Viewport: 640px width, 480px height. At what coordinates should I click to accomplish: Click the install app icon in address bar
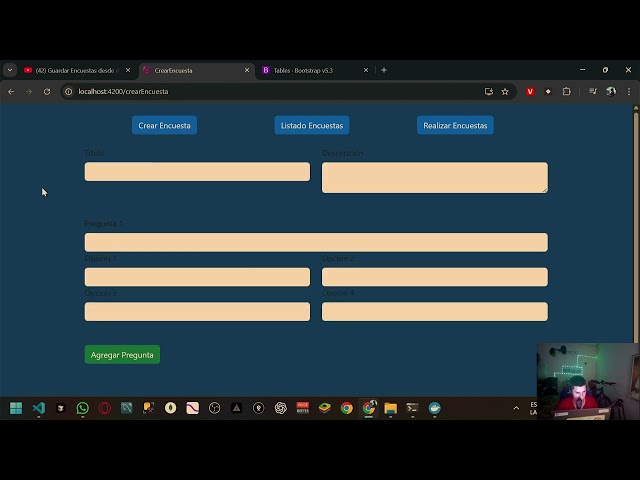pos(489,92)
